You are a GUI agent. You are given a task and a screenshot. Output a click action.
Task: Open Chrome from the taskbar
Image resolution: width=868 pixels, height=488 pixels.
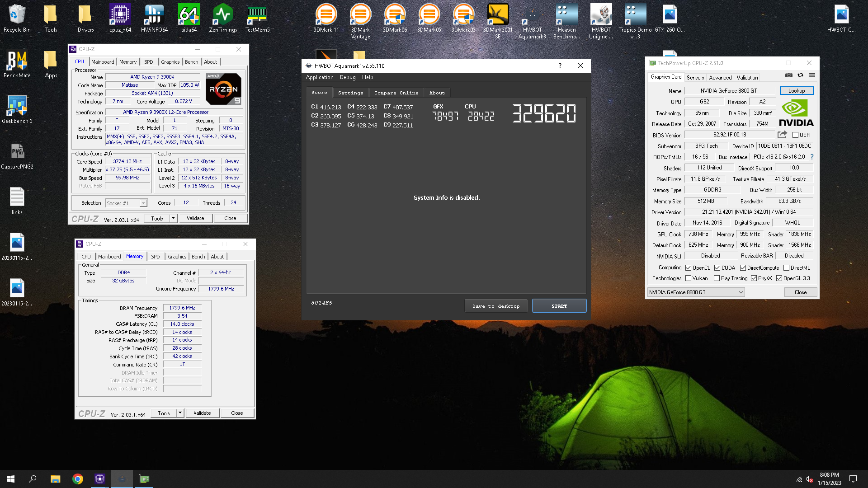pos(77,479)
